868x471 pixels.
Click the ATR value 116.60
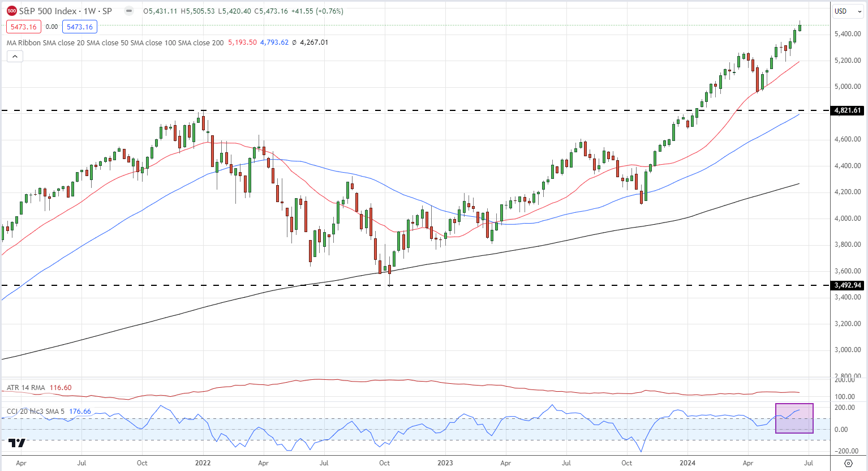[x=61, y=388]
